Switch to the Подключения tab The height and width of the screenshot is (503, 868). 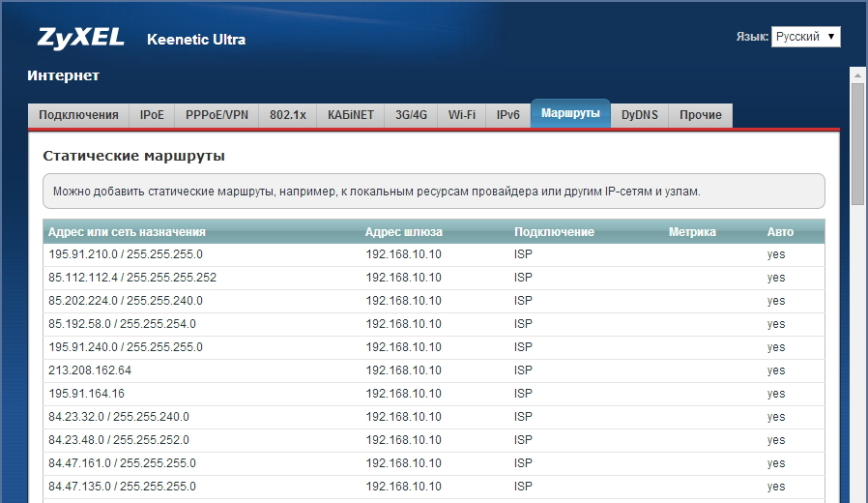[78, 115]
